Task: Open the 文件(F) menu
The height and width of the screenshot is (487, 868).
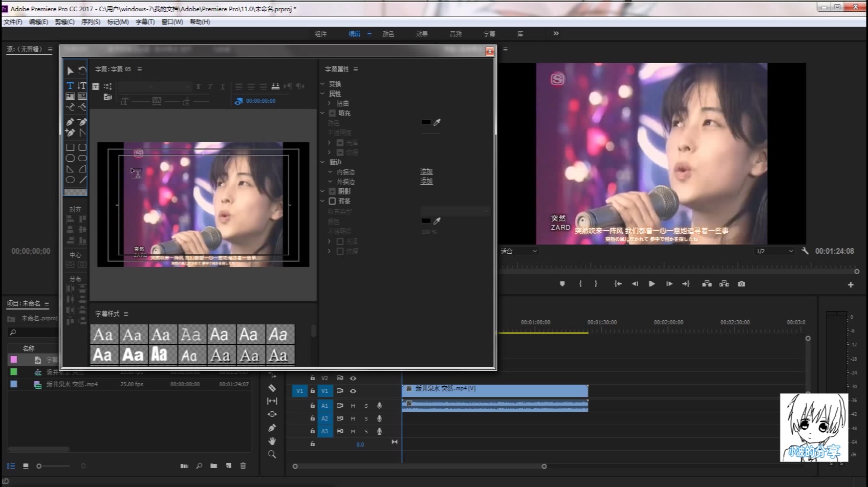Action: [13, 22]
